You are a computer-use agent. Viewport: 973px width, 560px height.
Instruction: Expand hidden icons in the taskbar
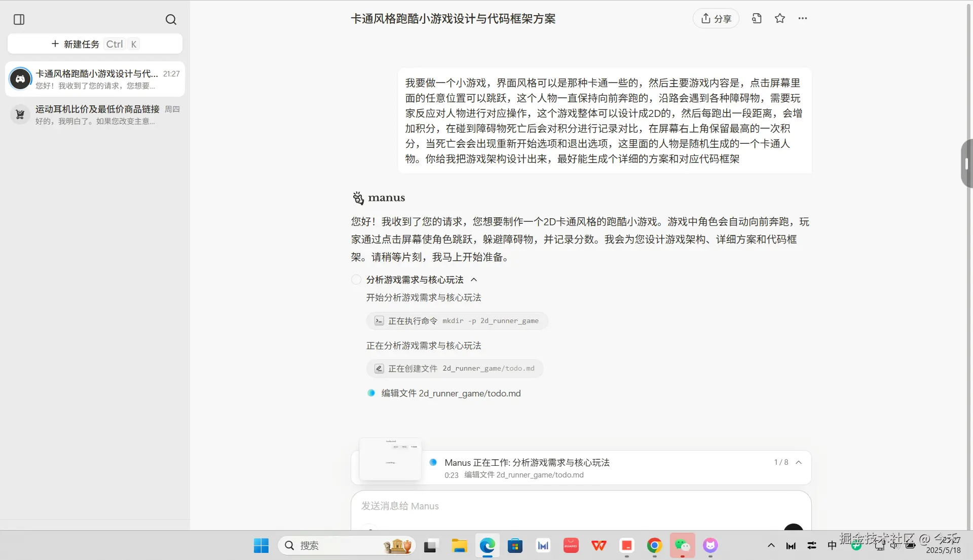pyautogui.click(x=770, y=546)
